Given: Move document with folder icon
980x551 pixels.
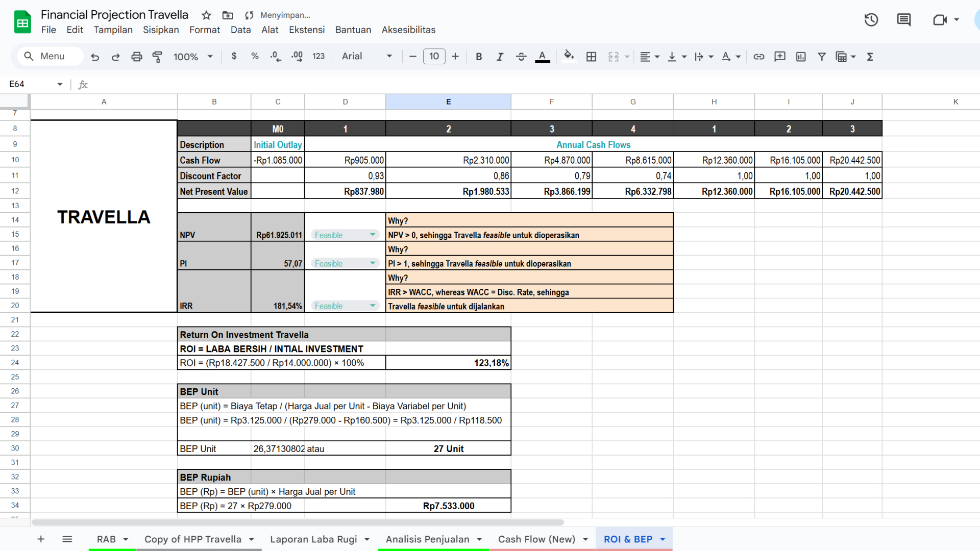Looking at the screenshot, I should [x=228, y=15].
